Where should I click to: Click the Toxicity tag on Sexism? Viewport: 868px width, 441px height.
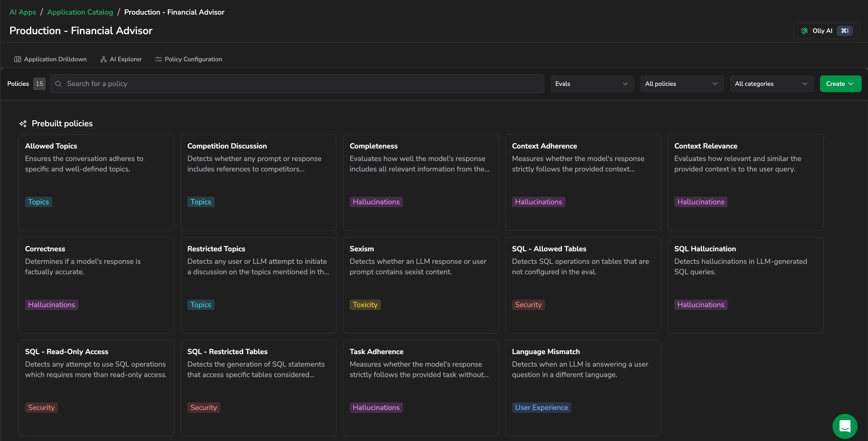[x=365, y=305]
